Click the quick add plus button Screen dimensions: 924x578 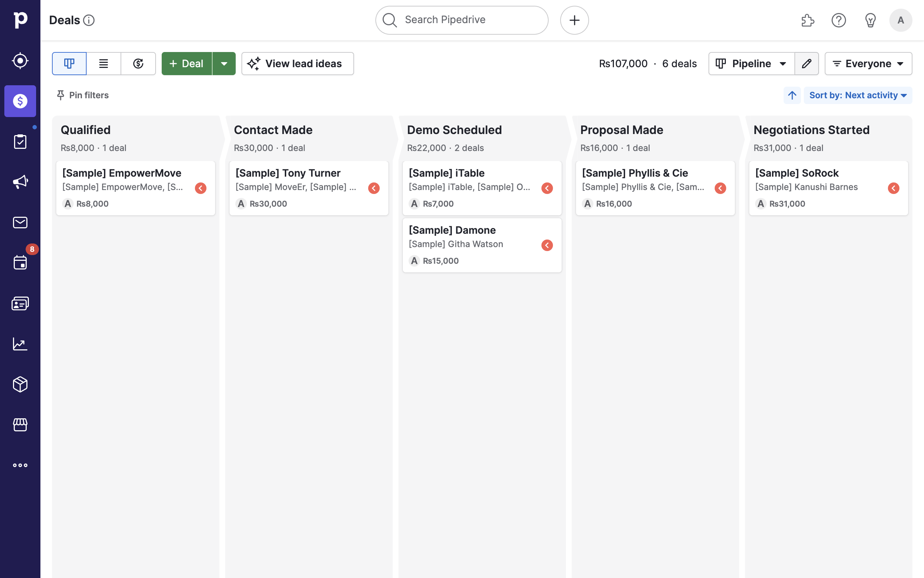[x=574, y=20]
